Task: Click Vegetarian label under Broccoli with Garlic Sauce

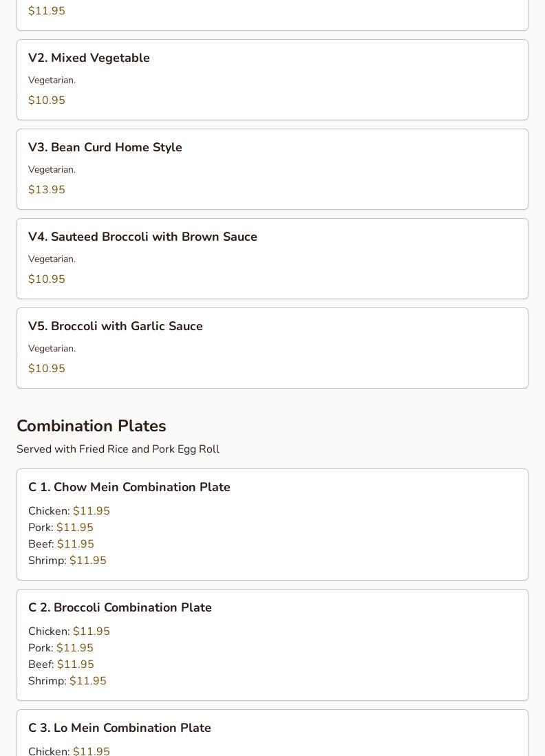Action: point(52,349)
